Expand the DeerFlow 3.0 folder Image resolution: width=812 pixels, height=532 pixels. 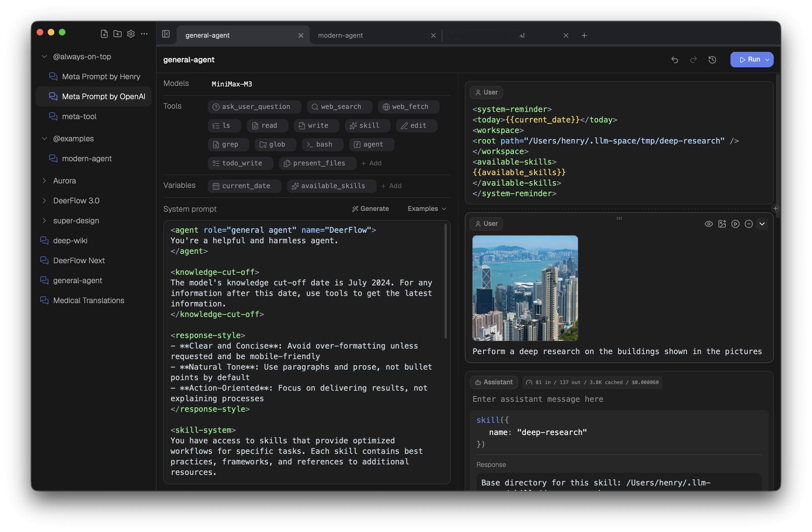[44, 200]
